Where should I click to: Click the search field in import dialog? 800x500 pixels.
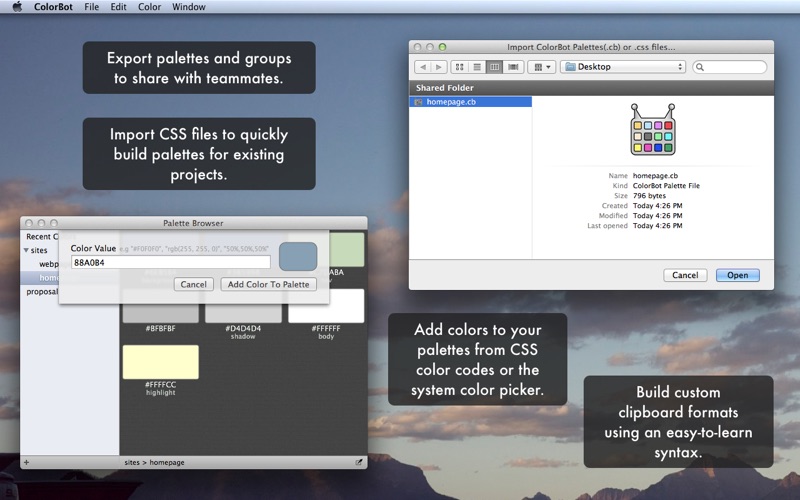(x=730, y=67)
